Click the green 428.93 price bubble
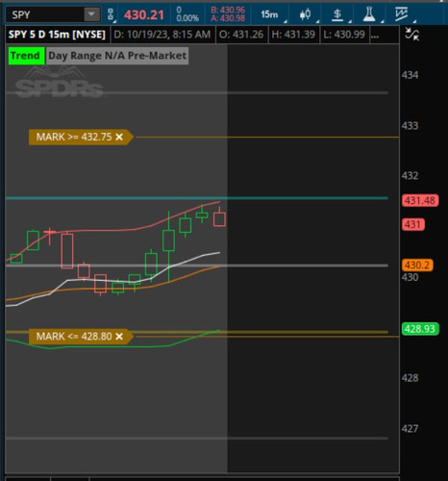 click(420, 329)
